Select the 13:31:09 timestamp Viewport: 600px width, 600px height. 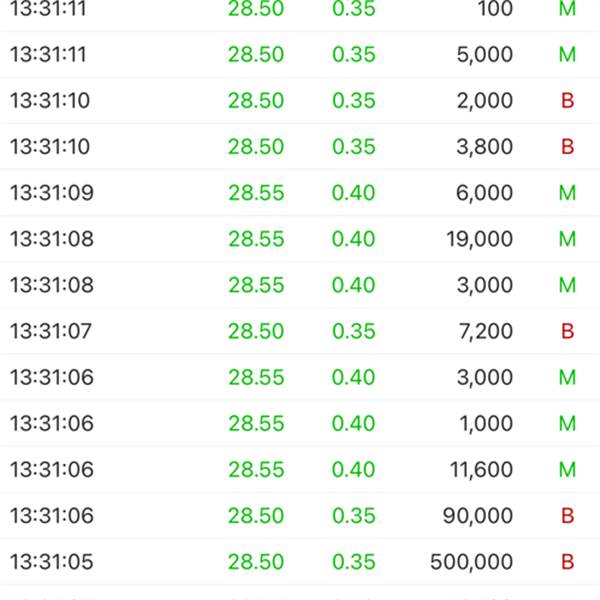point(52,192)
